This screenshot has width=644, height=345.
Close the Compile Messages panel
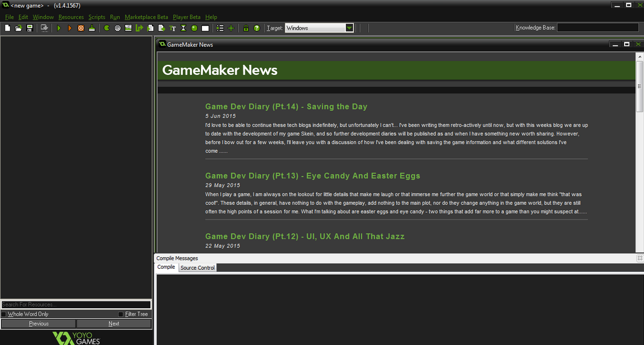pyautogui.click(x=640, y=258)
